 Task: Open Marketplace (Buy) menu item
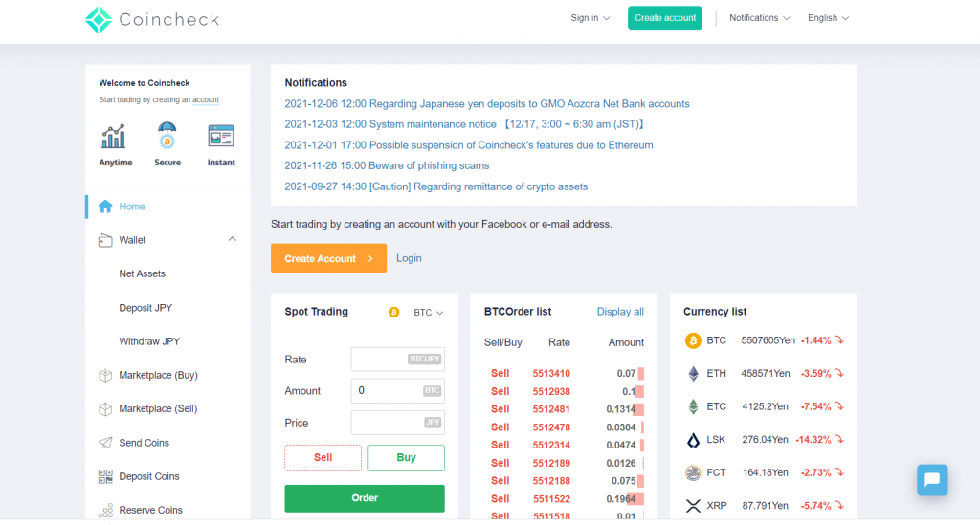point(158,375)
